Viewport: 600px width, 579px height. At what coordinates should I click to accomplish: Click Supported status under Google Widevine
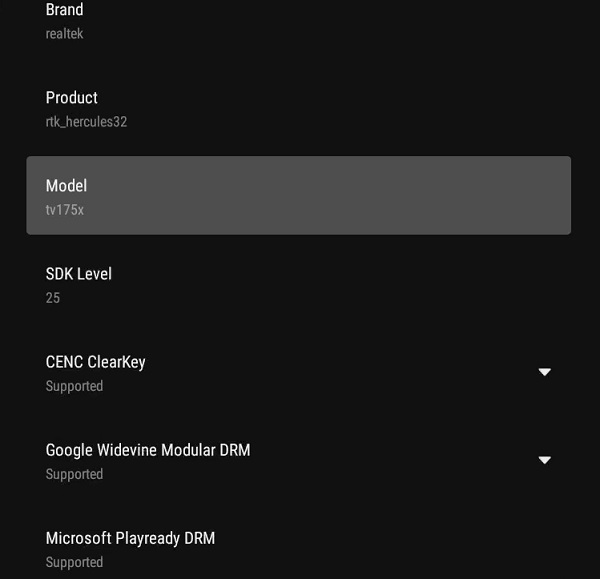(x=74, y=474)
